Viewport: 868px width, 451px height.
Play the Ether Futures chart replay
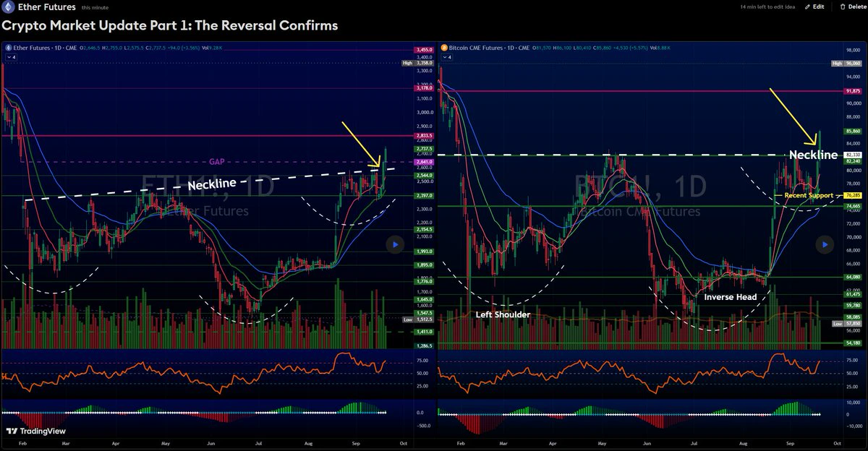pyautogui.click(x=394, y=245)
